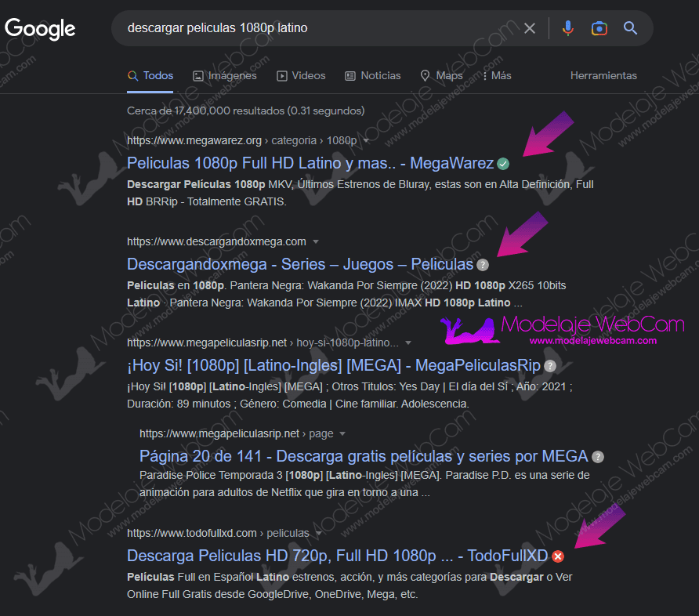
Task: Click inside the search query field
Action: [x=313, y=28]
